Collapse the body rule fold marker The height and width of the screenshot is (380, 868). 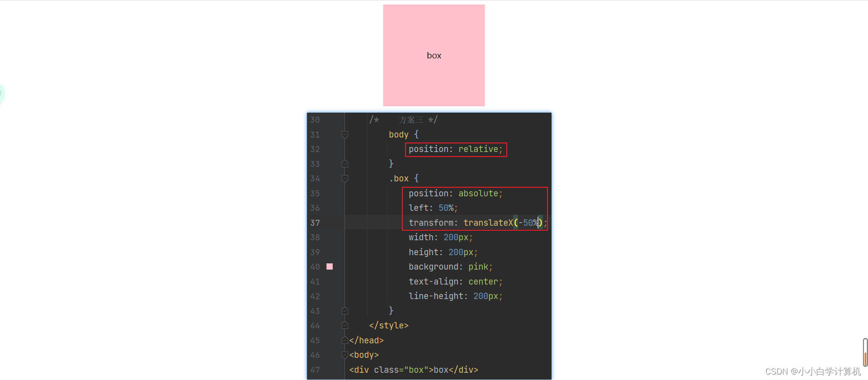click(x=345, y=134)
